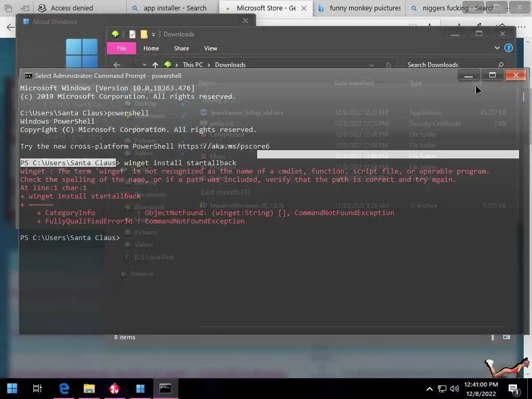Select the Command Prompt taskbar icon
Image resolution: width=532 pixels, height=399 pixels.
[165, 388]
